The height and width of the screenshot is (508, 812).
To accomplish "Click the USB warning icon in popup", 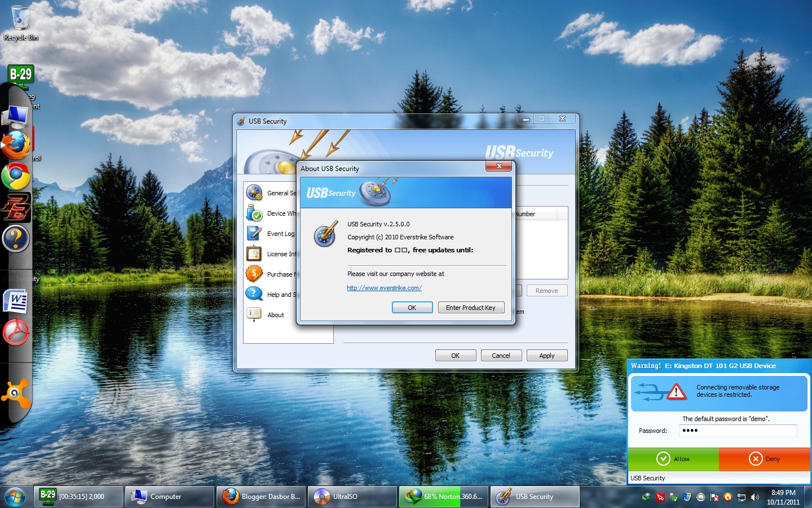I will [x=676, y=391].
